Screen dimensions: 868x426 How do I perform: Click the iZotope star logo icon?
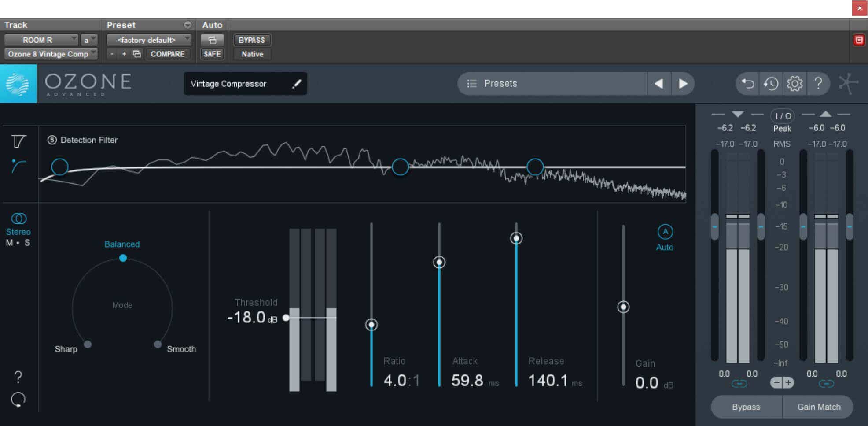[848, 83]
